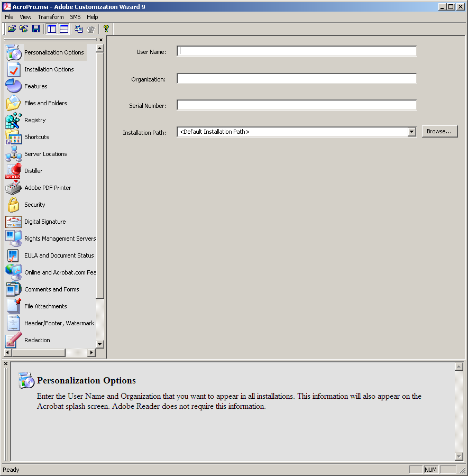The width and height of the screenshot is (468, 476).
Task: Open the Transform menu
Action: pos(51,17)
